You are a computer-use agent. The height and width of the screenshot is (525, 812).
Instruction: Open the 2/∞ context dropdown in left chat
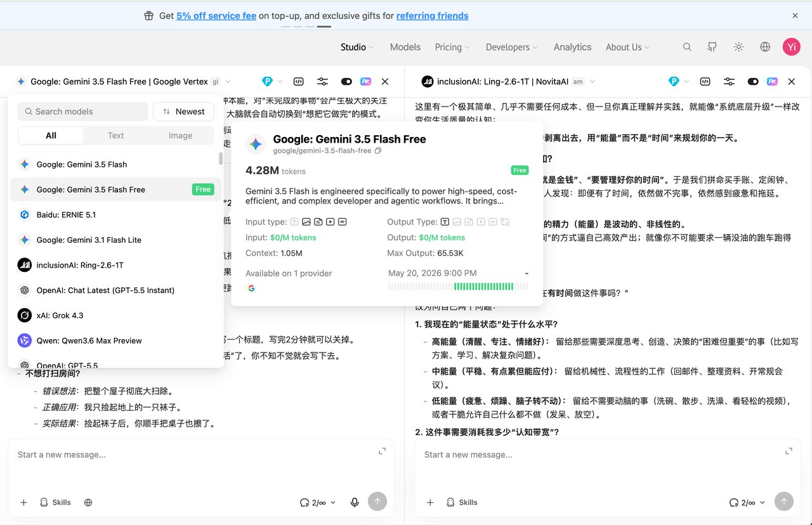(317, 502)
